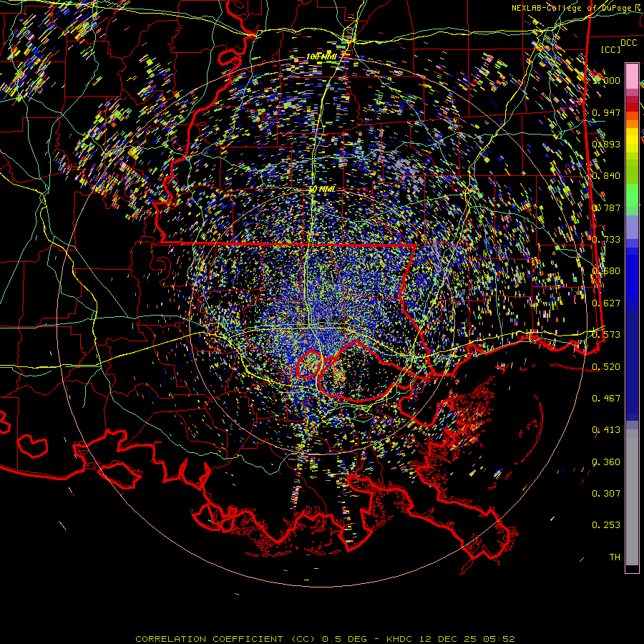
Task: Click the TH label at scale bottom
Action: [x=615, y=557]
